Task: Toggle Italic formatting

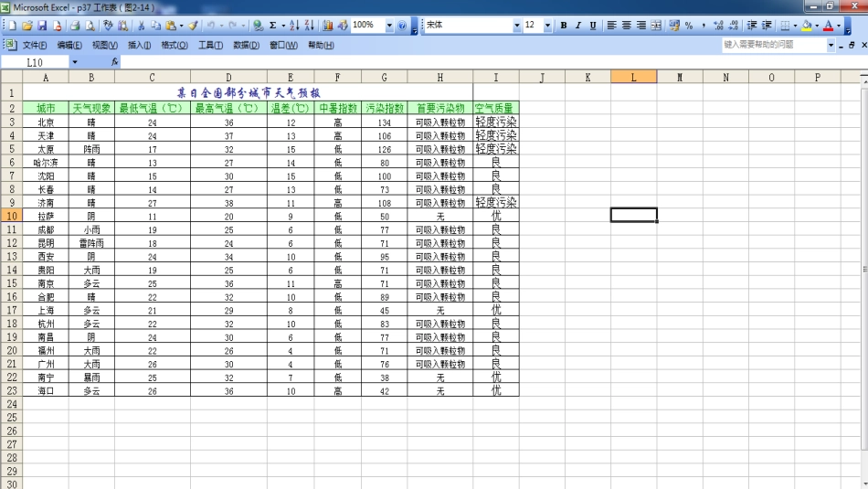Action: click(578, 26)
